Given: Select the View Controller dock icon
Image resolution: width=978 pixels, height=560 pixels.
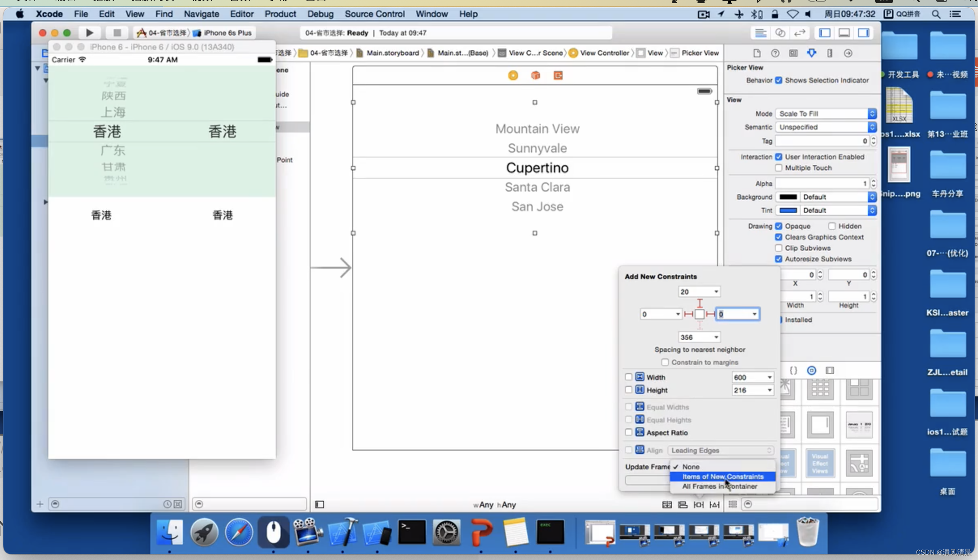Looking at the screenshot, I should pyautogui.click(x=513, y=75).
